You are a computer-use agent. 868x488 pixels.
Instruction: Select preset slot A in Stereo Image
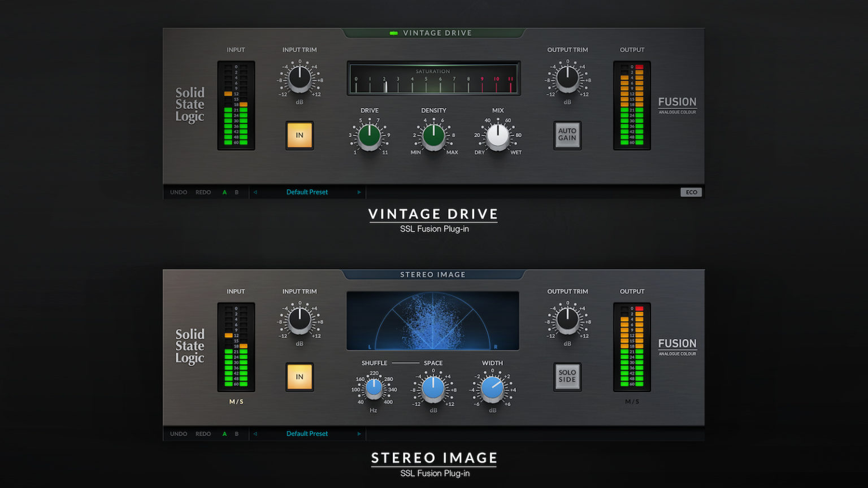pyautogui.click(x=224, y=434)
